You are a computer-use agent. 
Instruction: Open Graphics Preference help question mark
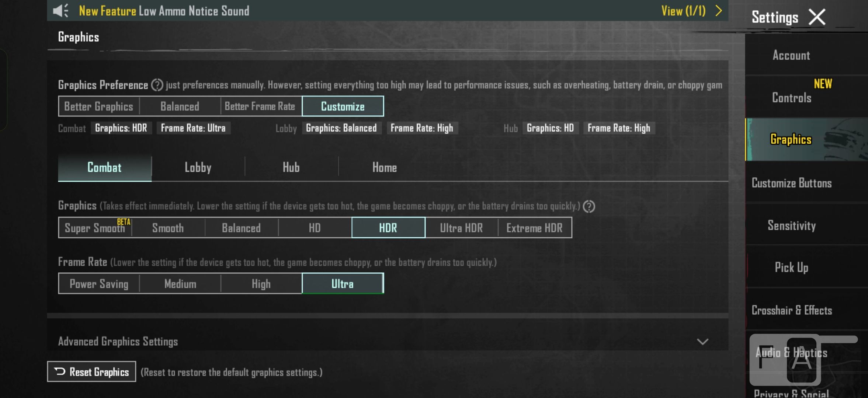tap(157, 85)
